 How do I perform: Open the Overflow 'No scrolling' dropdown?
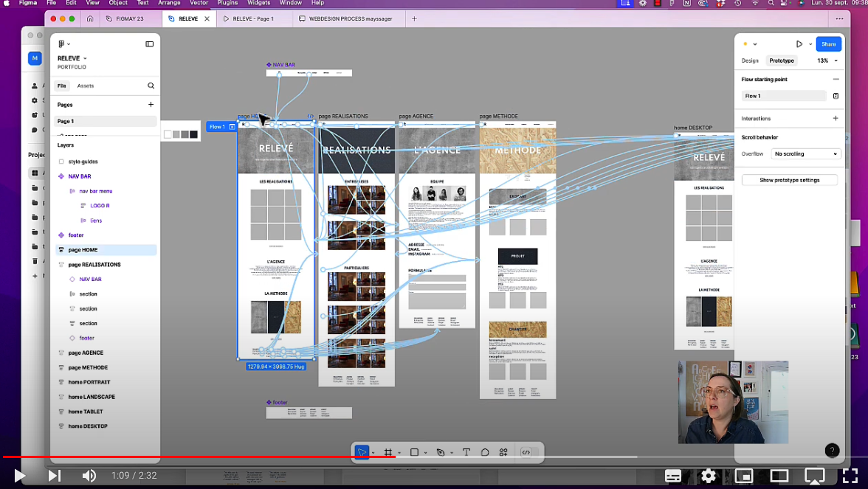(806, 154)
